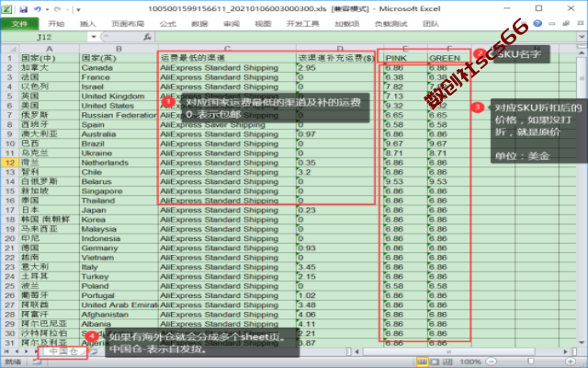This screenshot has height=368, width=588.
Task: Switch to the 插入 ribbon tab
Action: (x=88, y=24)
